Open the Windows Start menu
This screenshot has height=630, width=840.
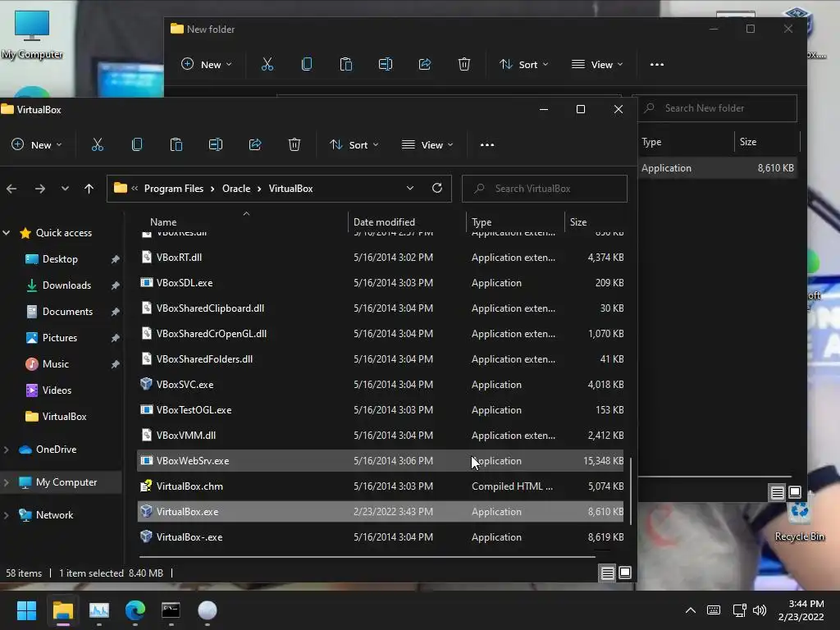[x=26, y=610]
